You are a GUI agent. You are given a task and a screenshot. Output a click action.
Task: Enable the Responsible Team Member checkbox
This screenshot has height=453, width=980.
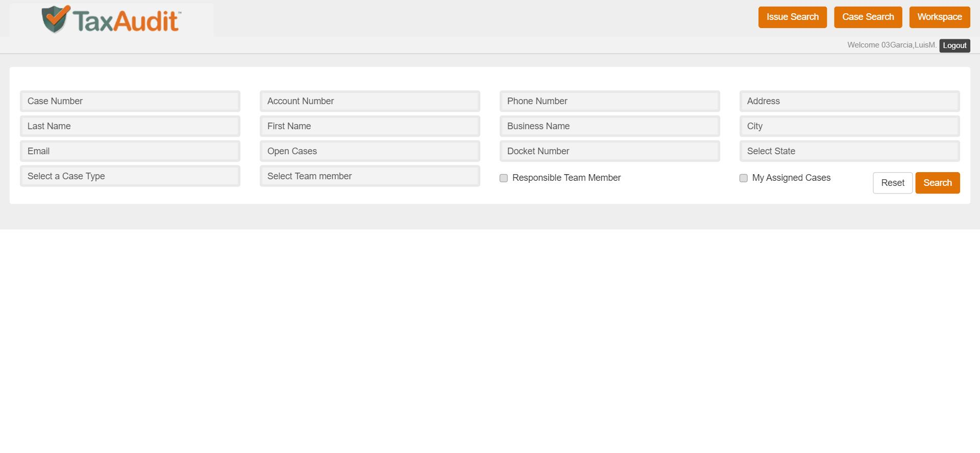(504, 178)
